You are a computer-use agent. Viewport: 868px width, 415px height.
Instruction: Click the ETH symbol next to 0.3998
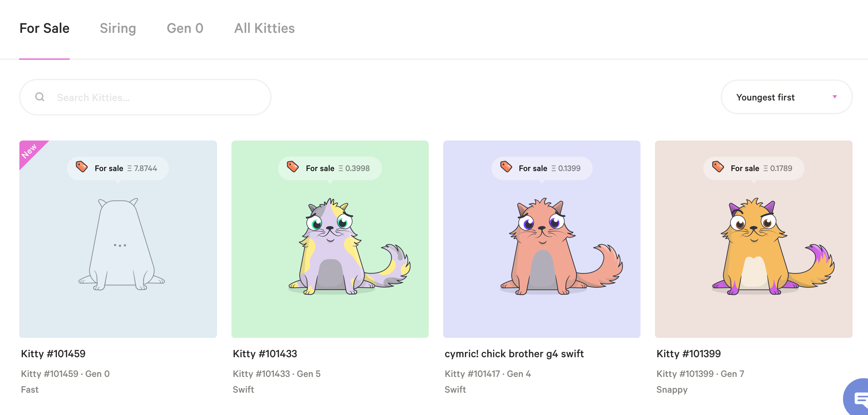342,168
